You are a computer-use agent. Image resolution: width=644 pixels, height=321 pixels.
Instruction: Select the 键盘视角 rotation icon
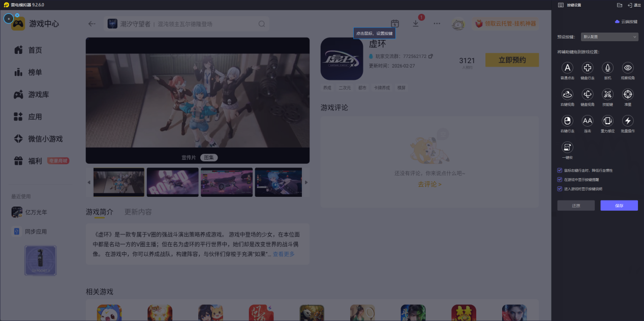click(x=588, y=94)
